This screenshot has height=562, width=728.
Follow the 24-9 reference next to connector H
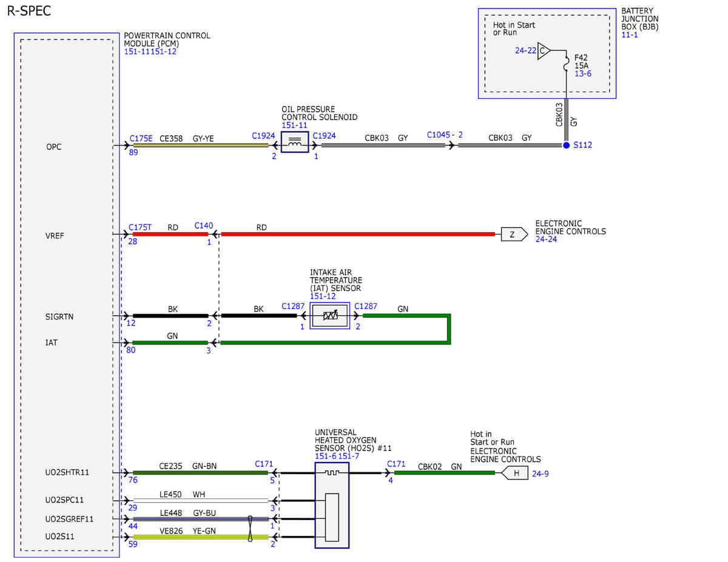tap(541, 473)
